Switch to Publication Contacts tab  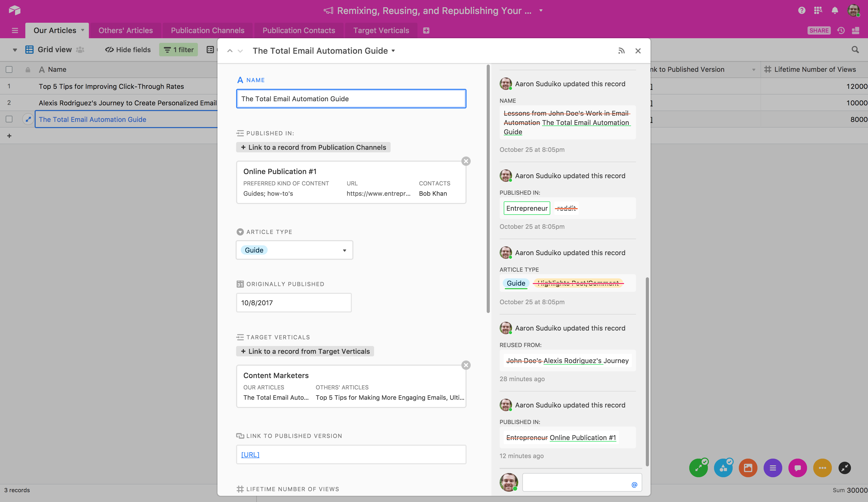299,30
